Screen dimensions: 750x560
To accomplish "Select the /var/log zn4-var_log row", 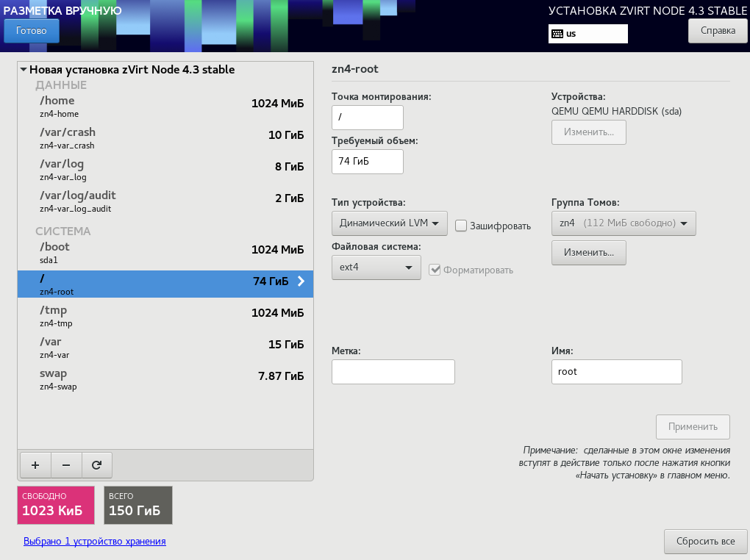I will 165,169.
